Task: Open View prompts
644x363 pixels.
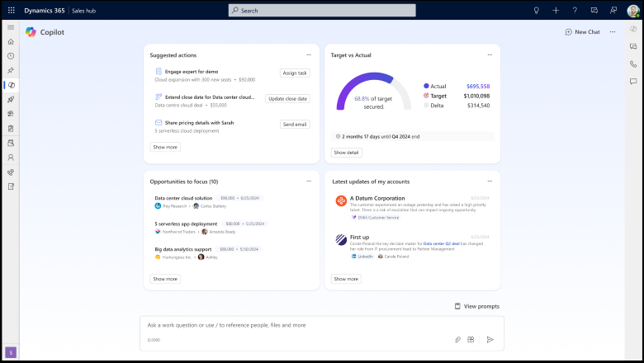Action: [477, 306]
